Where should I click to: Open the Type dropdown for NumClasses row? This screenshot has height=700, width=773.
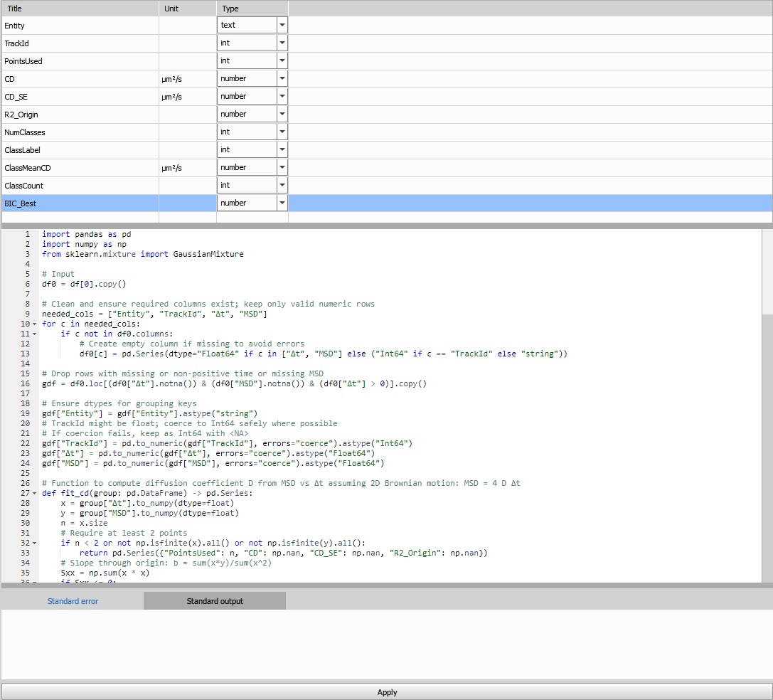[x=282, y=132]
